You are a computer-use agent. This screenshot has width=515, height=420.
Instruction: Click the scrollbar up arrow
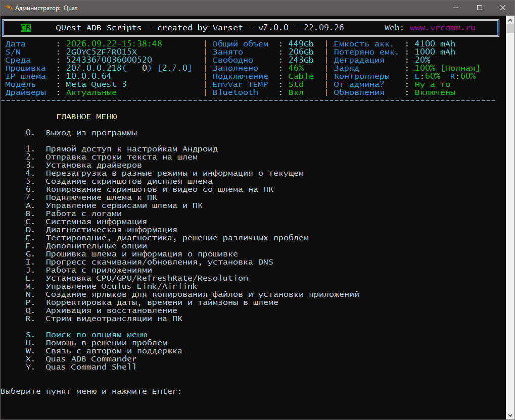[x=510, y=21]
